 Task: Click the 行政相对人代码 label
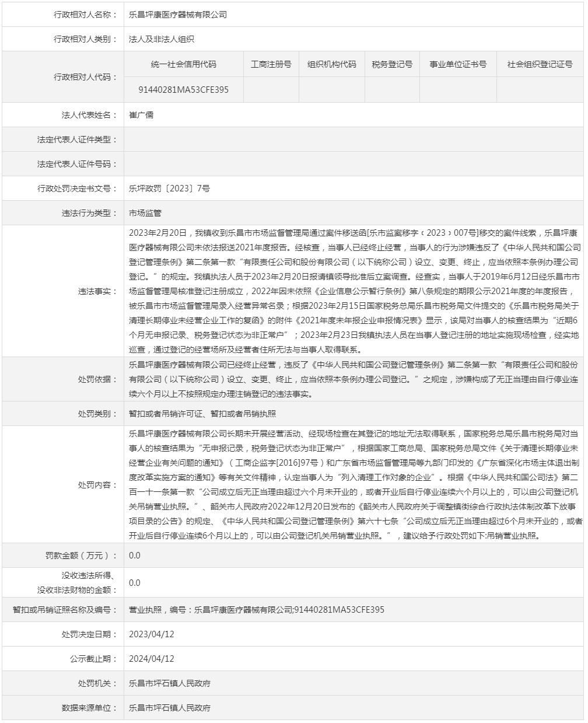click(85, 77)
